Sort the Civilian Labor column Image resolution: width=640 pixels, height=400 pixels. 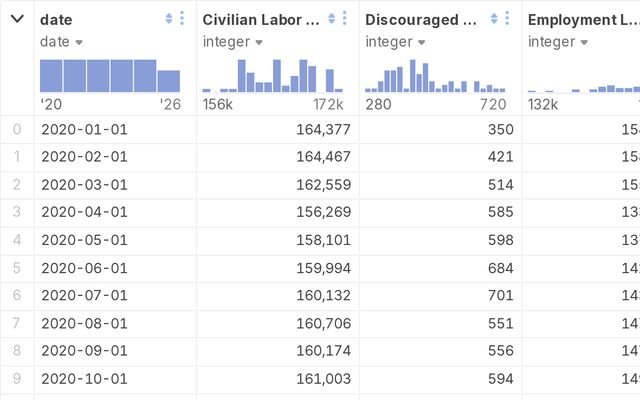[332, 19]
